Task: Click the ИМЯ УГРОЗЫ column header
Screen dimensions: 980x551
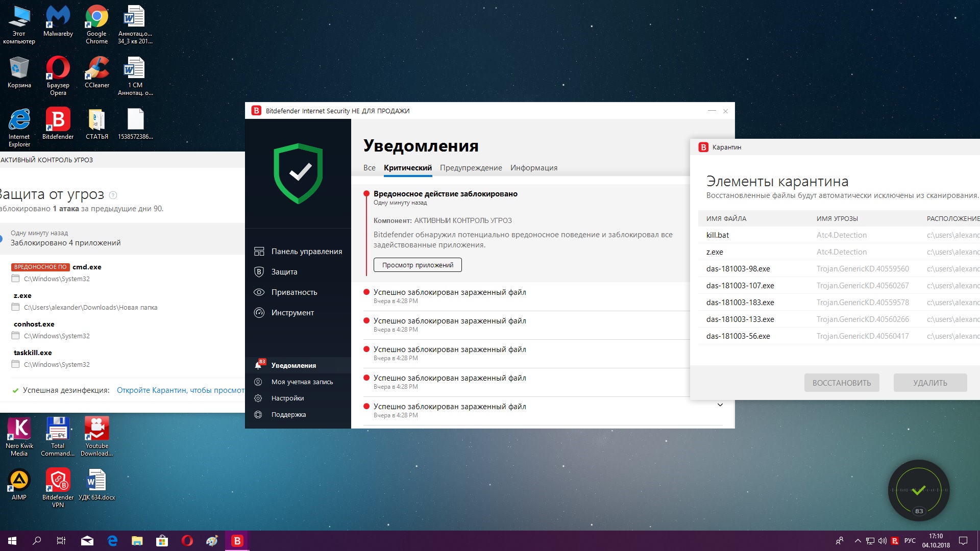Action: (x=837, y=218)
